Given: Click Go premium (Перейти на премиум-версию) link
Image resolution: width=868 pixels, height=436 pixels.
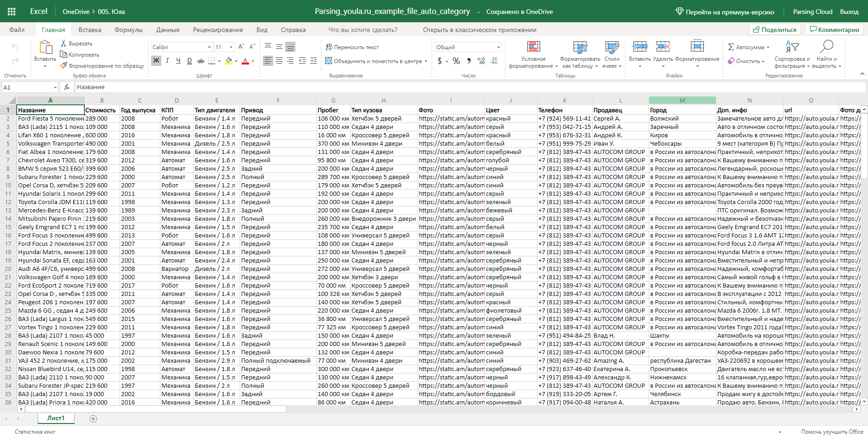Looking at the screenshot, I should click(725, 12).
